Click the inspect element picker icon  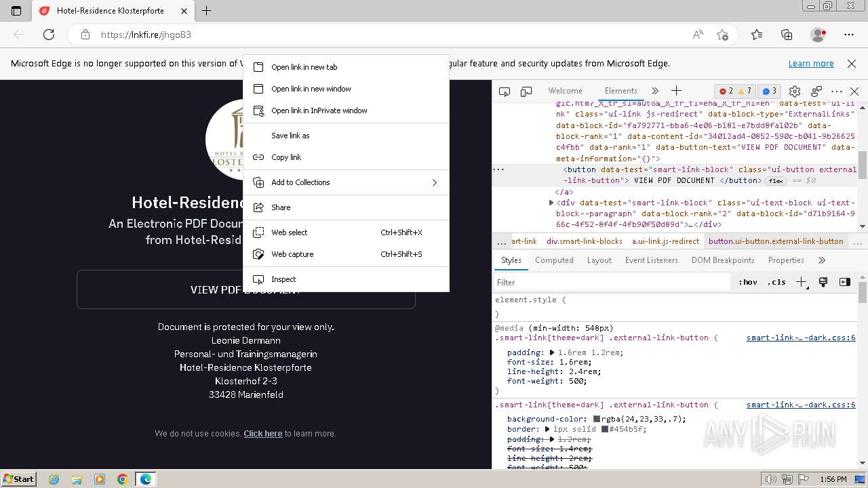505,91
